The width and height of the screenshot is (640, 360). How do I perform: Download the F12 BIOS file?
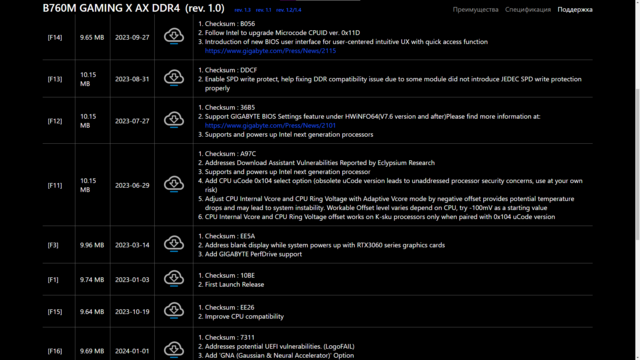[x=174, y=120]
